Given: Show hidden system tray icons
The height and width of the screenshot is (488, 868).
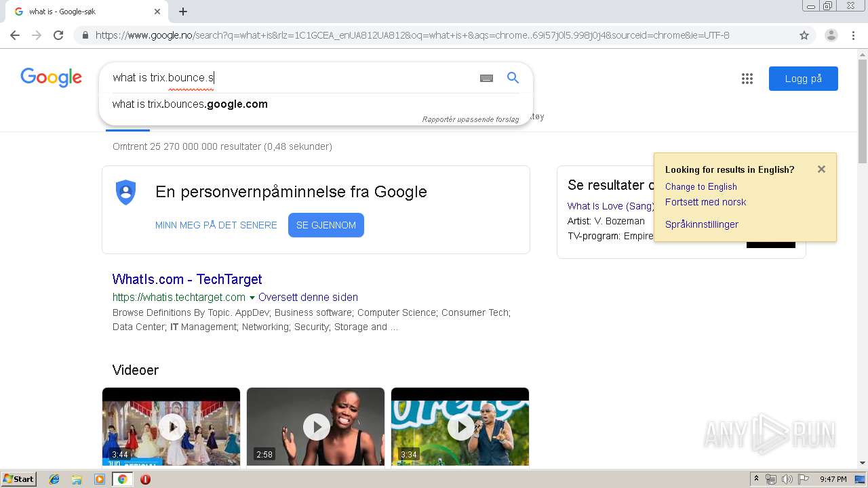Looking at the screenshot, I should (756, 479).
